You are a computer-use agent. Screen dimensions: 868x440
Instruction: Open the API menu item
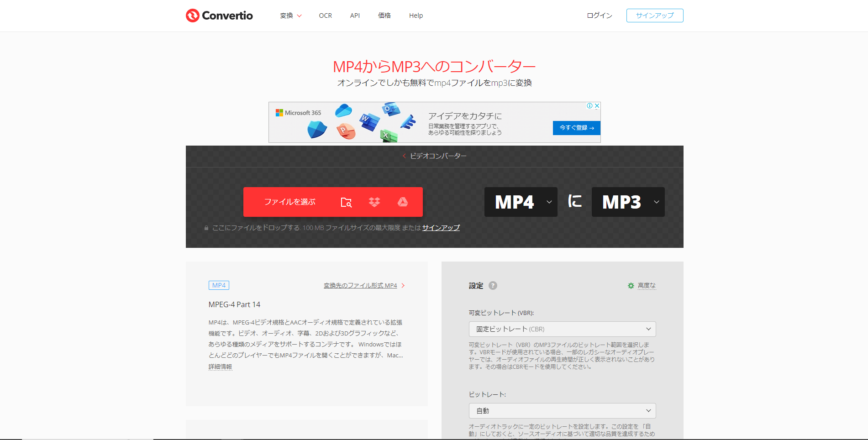355,16
